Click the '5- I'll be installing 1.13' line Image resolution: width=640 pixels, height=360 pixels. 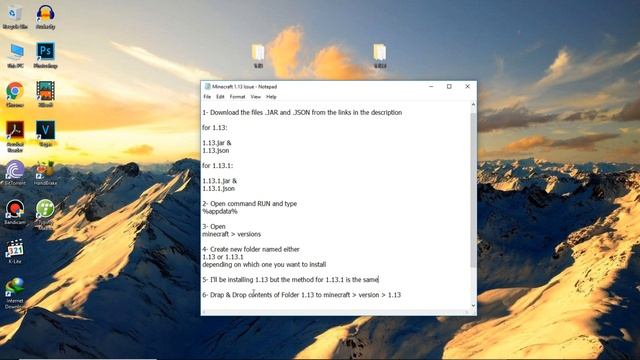pos(290,280)
